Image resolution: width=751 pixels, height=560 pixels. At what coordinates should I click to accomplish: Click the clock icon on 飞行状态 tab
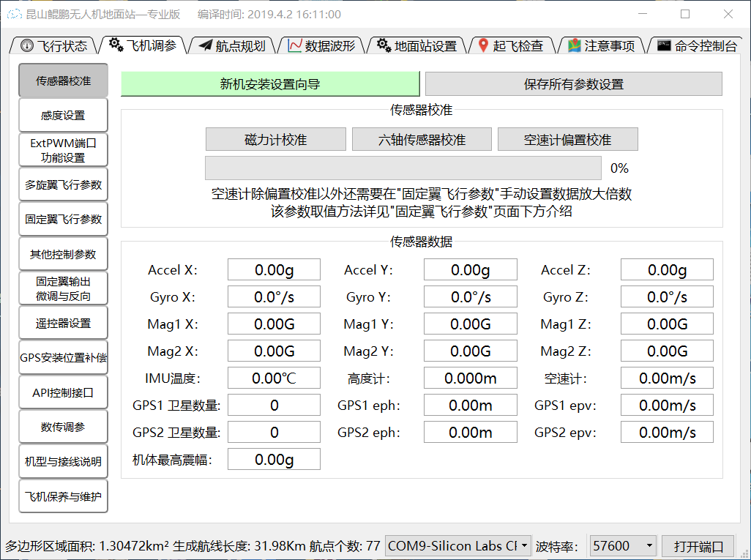coord(27,46)
